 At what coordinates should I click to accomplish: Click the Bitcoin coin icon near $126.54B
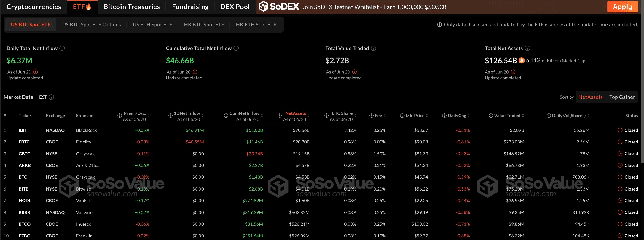pyautogui.click(x=521, y=61)
